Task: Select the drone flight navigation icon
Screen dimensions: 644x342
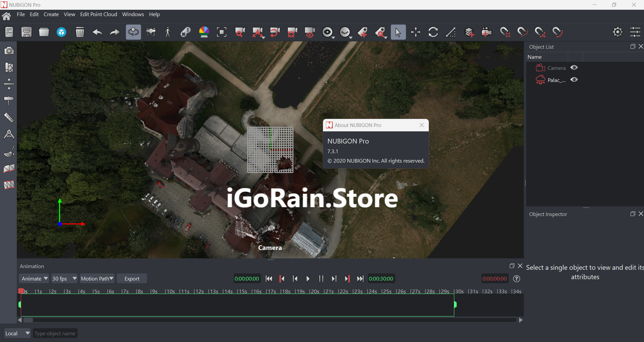Action: [x=150, y=32]
